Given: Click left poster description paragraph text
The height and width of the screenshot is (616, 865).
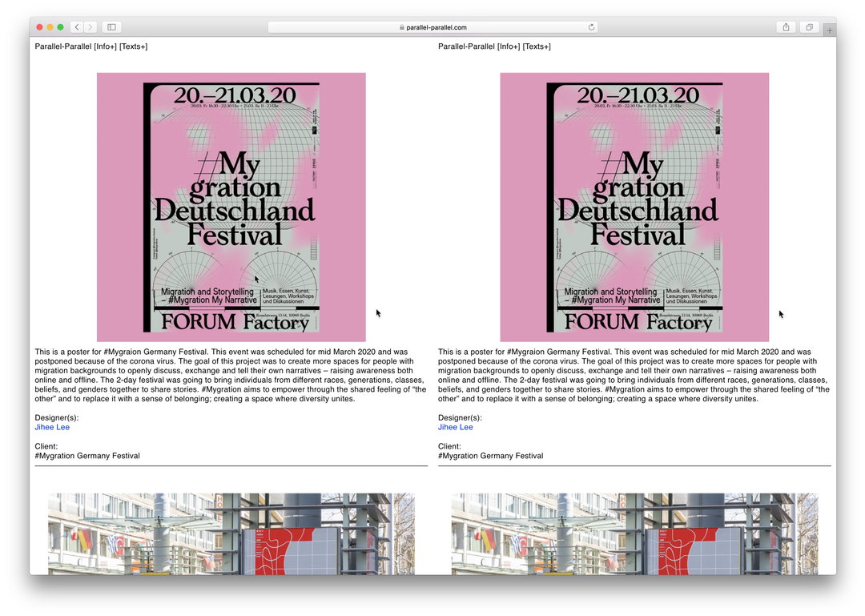Looking at the screenshot, I should click(231, 376).
